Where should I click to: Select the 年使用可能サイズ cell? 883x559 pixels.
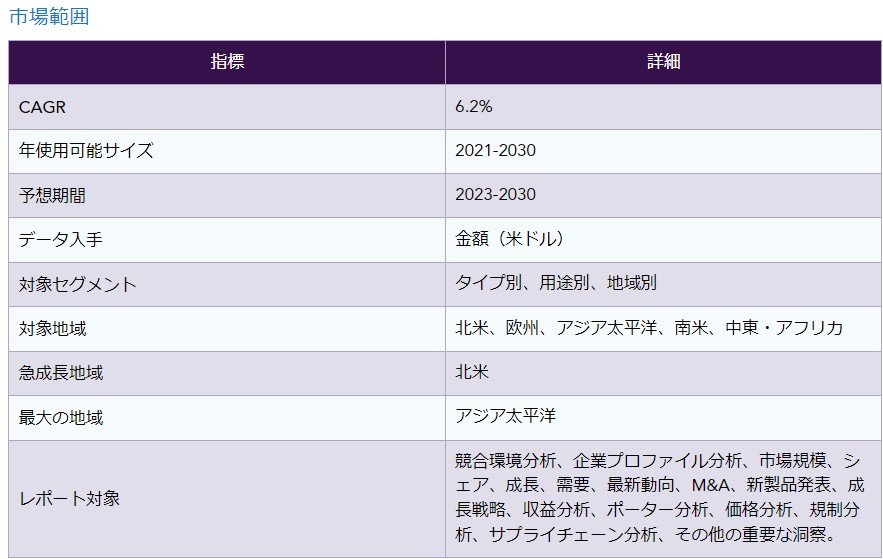coord(227,151)
